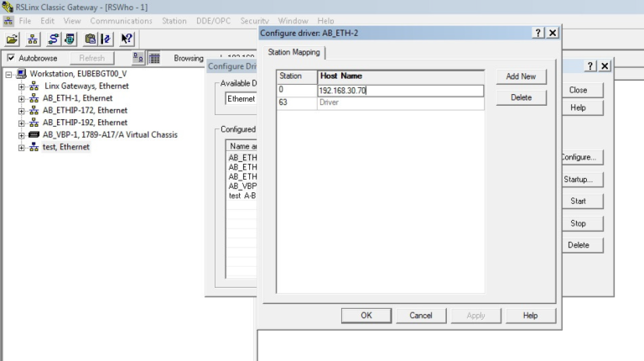This screenshot has height=361, width=644.
Task: Expand the Linx Gateways, Ethernet node
Action: (21, 86)
